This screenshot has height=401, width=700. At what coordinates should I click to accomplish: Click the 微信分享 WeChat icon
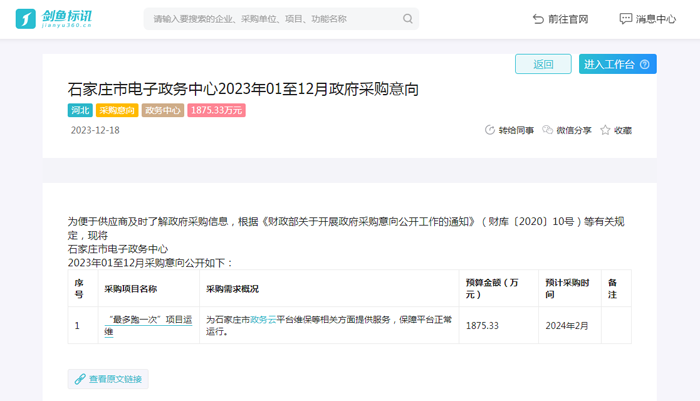(x=548, y=130)
